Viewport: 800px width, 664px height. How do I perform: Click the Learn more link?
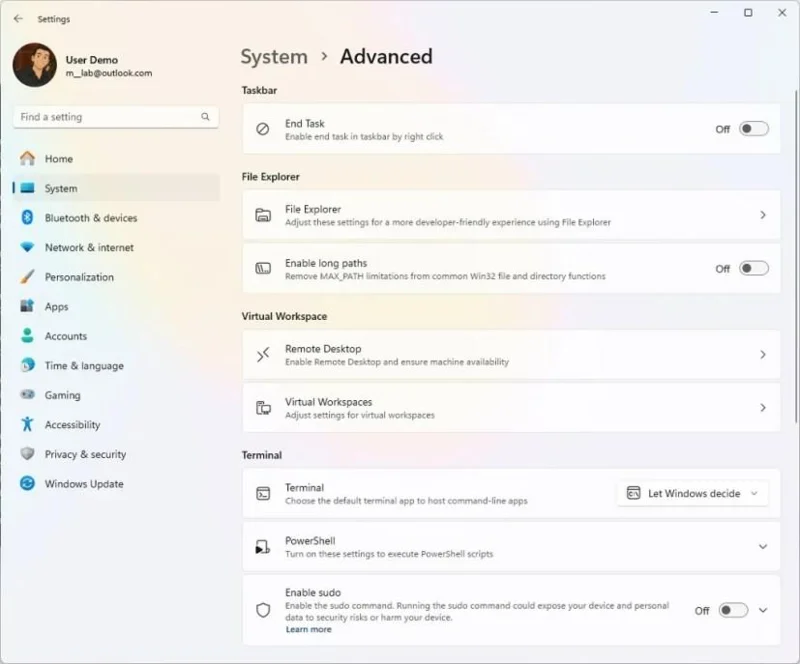tap(308, 630)
